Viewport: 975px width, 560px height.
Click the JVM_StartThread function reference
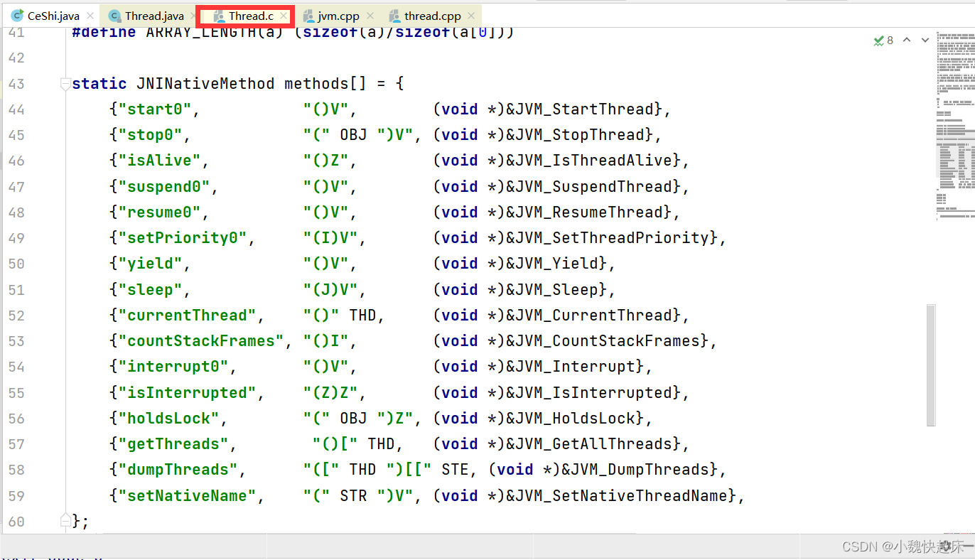[x=584, y=109]
